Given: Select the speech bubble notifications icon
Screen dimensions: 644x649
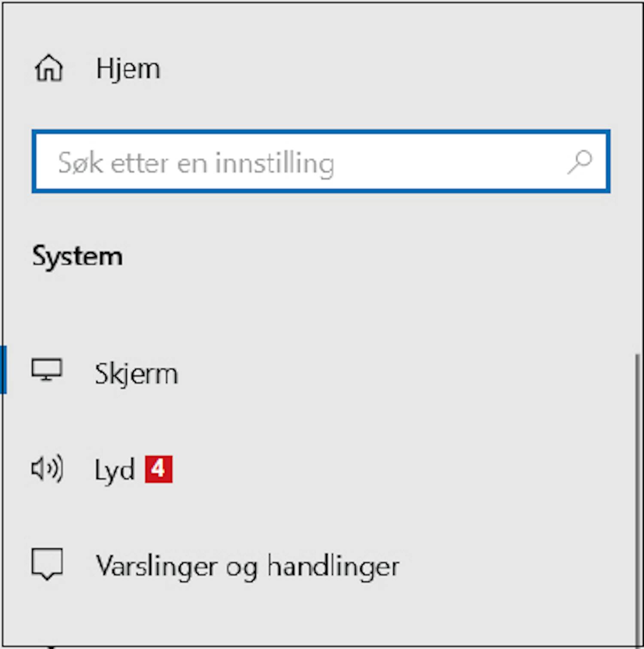Looking at the screenshot, I should tap(47, 564).
